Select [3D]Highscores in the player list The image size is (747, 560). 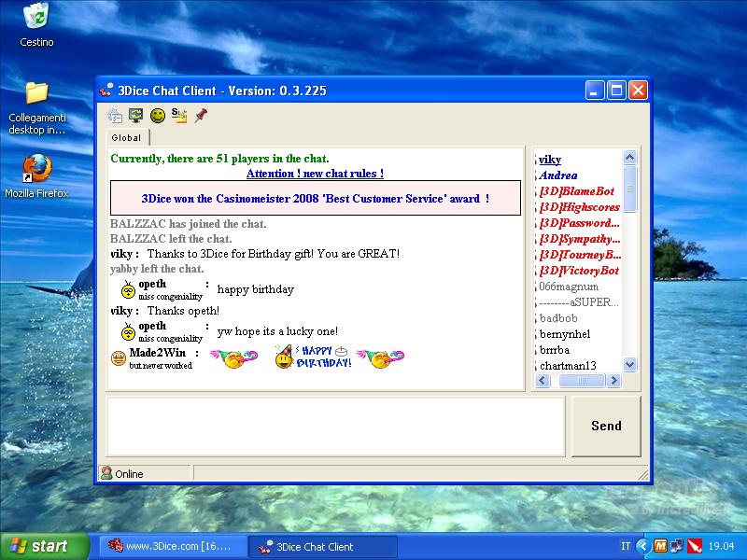579,207
